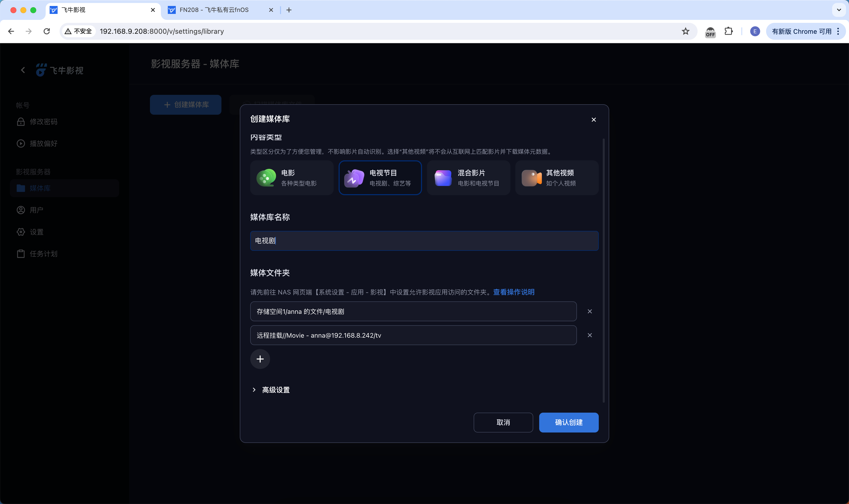Remove the 远程挂载 Movie folder entry
849x504 pixels.
click(590, 335)
